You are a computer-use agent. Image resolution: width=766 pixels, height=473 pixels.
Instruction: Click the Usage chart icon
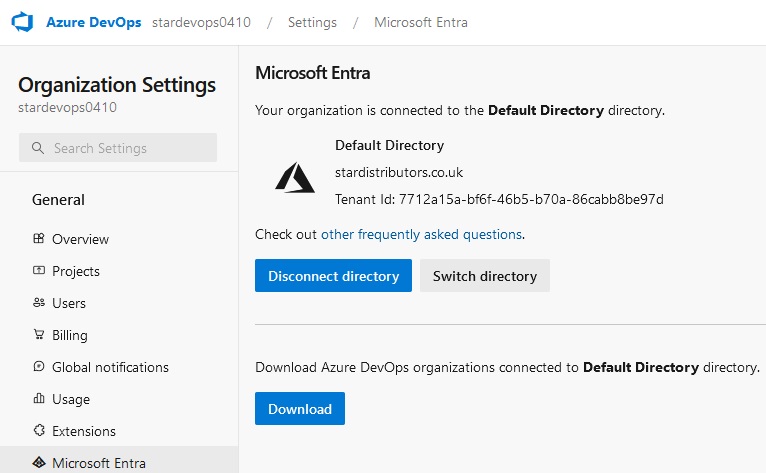click(x=39, y=398)
